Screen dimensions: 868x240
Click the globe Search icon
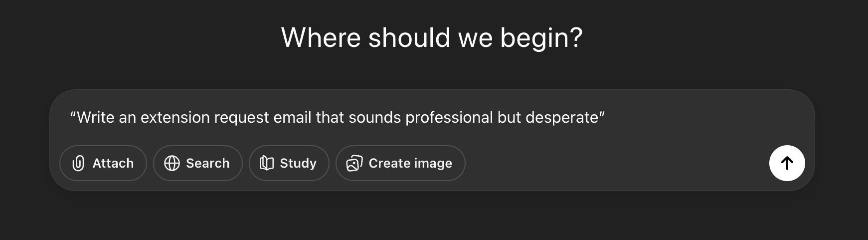[172, 163]
